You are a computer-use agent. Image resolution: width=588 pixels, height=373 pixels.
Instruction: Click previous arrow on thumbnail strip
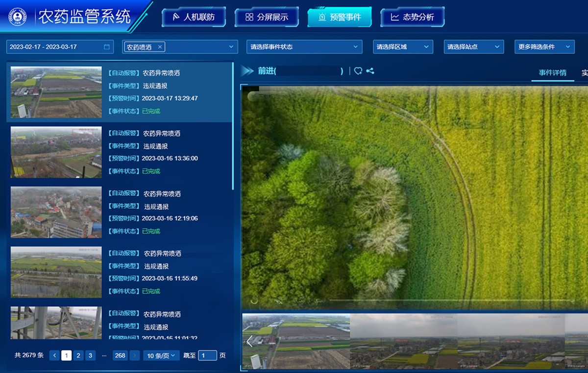pos(249,341)
